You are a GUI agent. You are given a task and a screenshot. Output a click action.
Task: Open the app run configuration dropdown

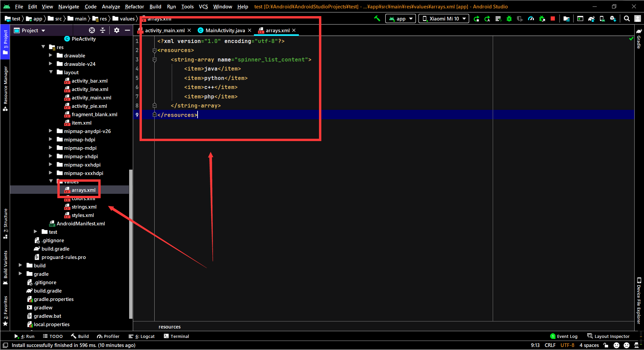coord(400,18)
